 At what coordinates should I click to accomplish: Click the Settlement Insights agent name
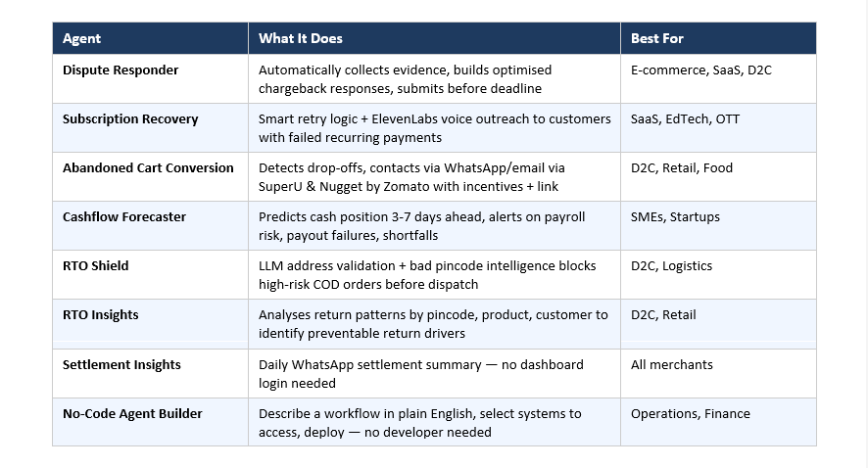point(121,365)
